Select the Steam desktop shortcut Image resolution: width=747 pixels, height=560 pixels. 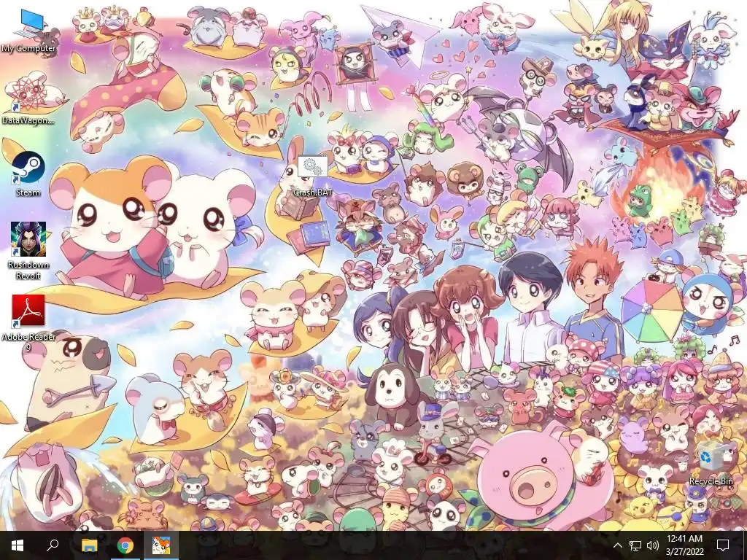click(x=28, y=174)
